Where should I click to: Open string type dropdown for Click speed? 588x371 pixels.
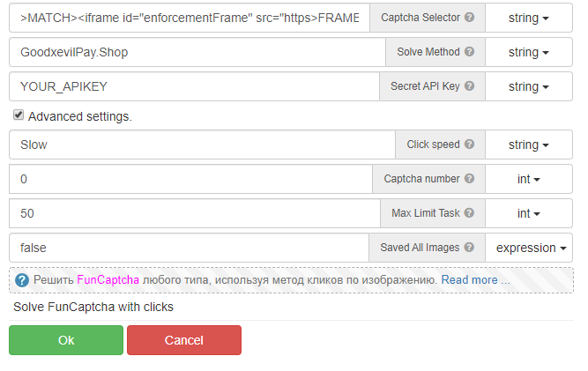(x=528, y=145)
